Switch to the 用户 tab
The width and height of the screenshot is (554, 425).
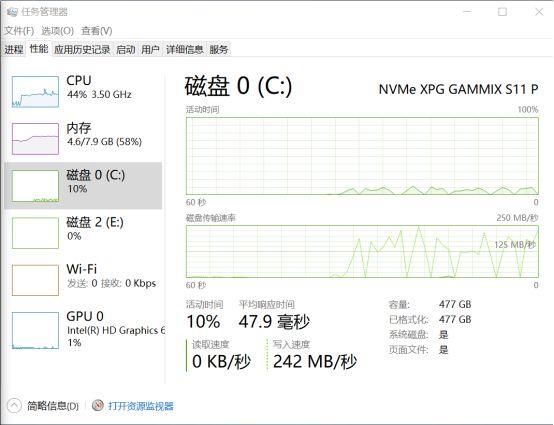tap(150, 49)
